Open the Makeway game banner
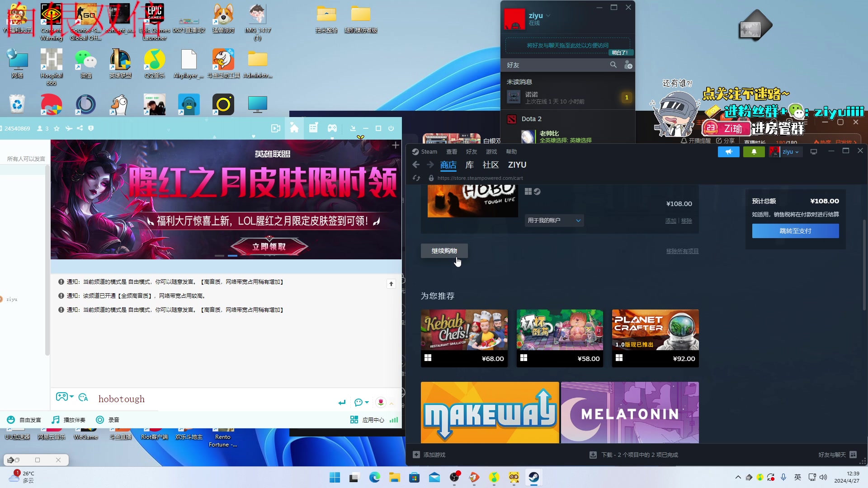Image resolution: width=868 pixels, height=488 pixels. pos(490,413)
